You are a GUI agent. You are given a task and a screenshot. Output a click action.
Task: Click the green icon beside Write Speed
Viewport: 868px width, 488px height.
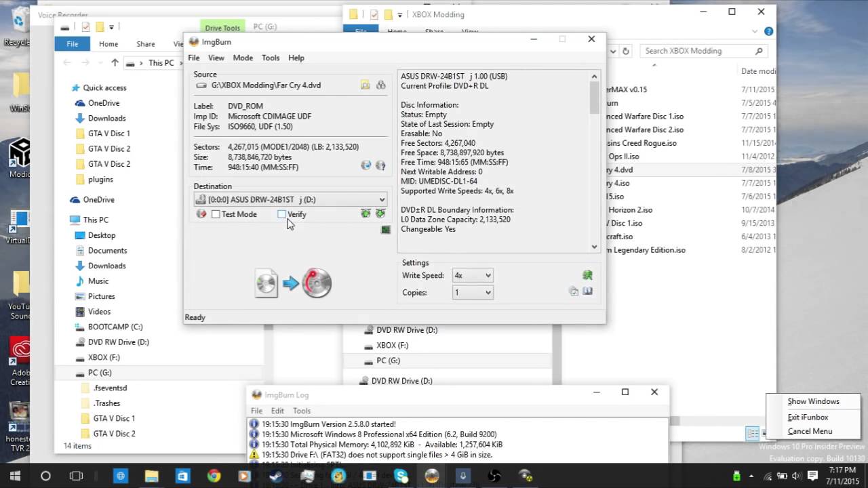pyautogui.click(x=587, y=275)
